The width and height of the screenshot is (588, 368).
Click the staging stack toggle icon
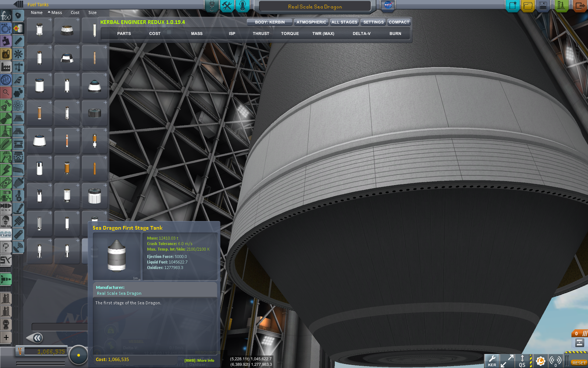580,343
